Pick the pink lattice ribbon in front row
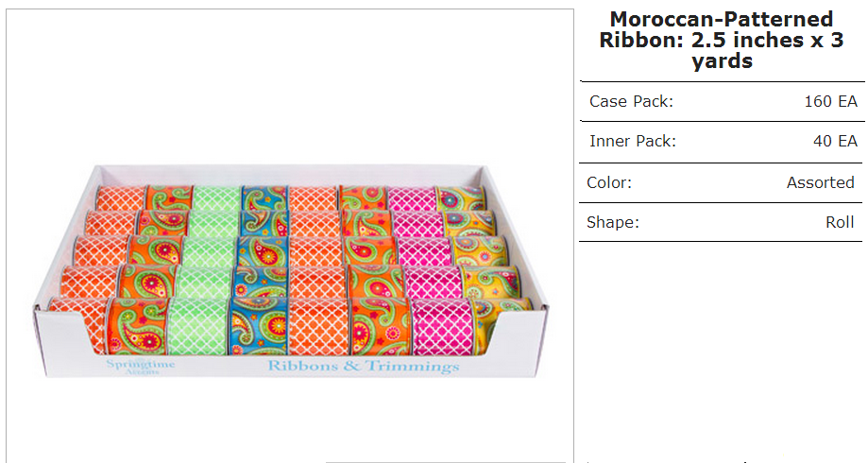 (443, 326)
